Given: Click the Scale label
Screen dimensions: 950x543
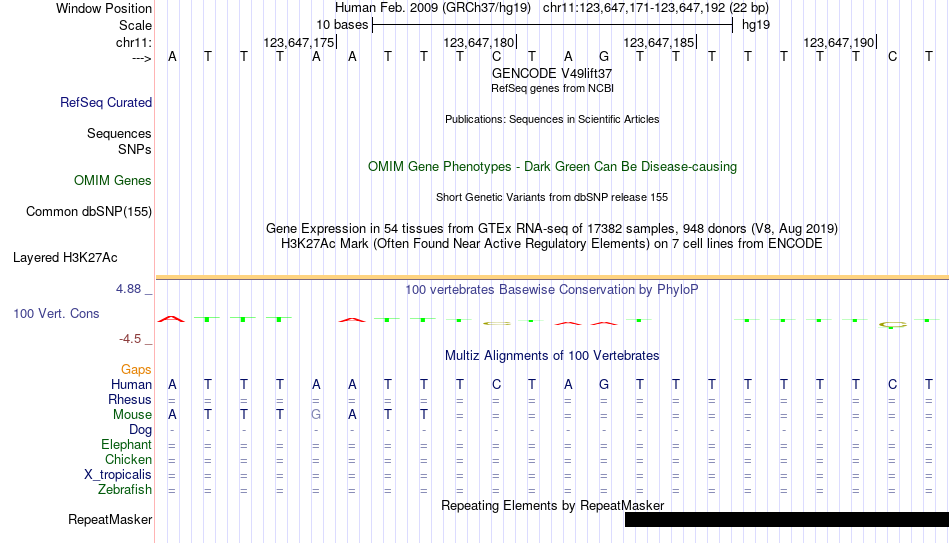Looking at the screenshot, I should point(136,25).
